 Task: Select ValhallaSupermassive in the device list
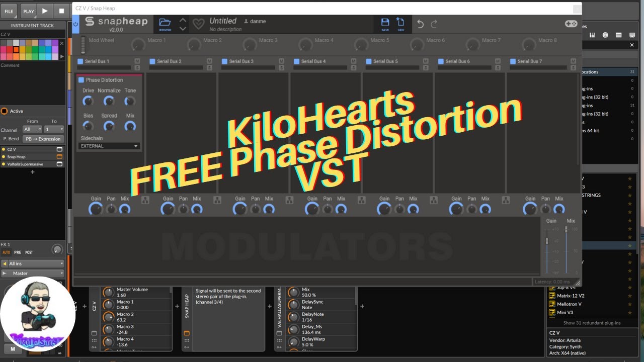click(x=28, y=164)
